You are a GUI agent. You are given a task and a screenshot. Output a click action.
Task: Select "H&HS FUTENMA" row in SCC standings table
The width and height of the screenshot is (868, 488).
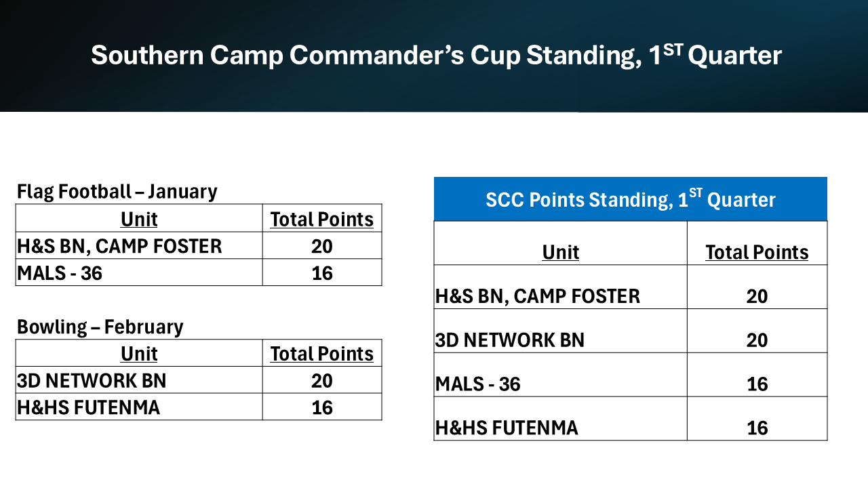pos(507,428)
